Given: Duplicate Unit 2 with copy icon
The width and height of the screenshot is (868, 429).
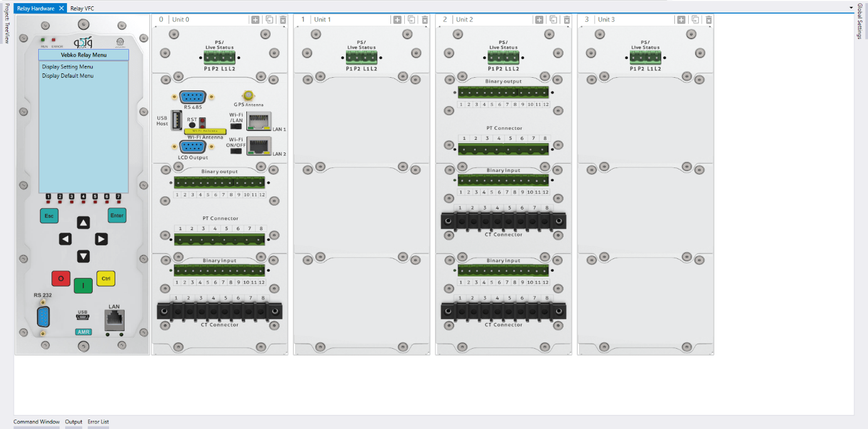Looking at the screenshot, I should (x=553, y=19).
